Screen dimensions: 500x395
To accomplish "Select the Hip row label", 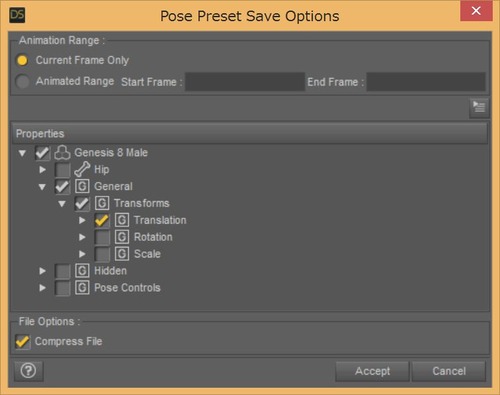I will (x=102, y=169).
